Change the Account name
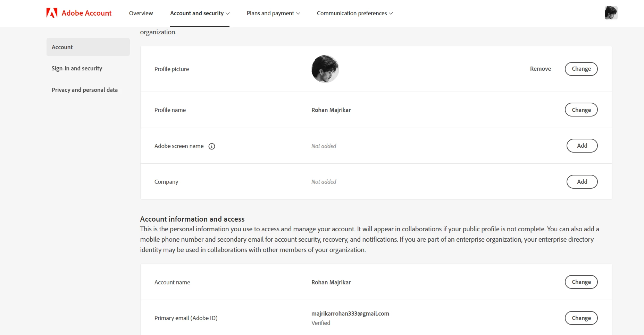This screenshot has height=335, width=644. tap(581, 282)
